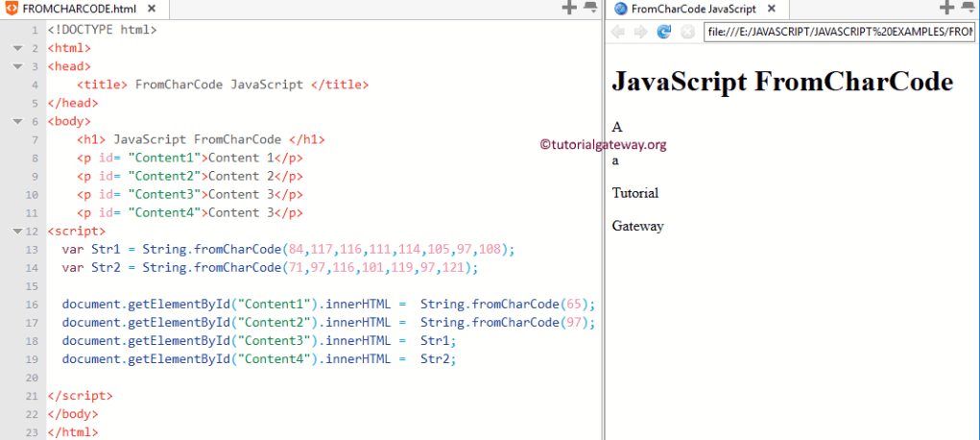Click the <title> tag on line 4

(x=103, y=85)
